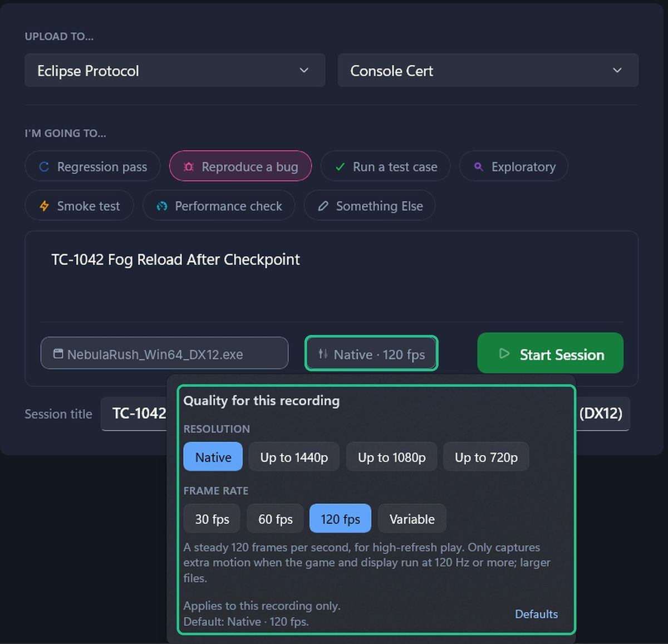Screen dimensions: 668x644
Task: Choose the Up to 1080p resolution
Action: tap(392, 457)
